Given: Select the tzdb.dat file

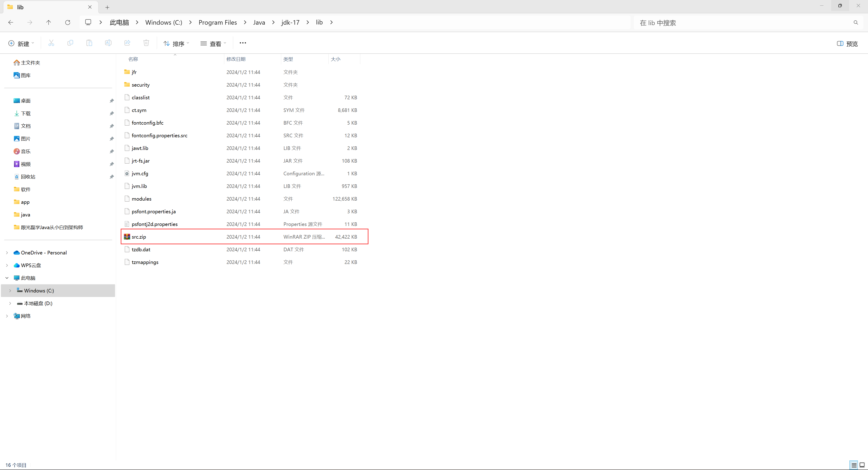Looking at the screenshot, I should tap(141, 249).
